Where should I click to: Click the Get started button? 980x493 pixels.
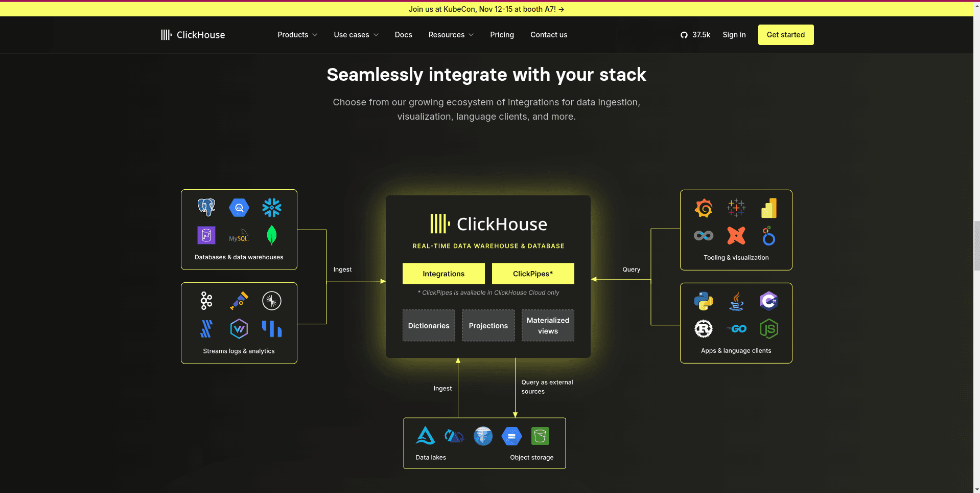tap(785, 35)
